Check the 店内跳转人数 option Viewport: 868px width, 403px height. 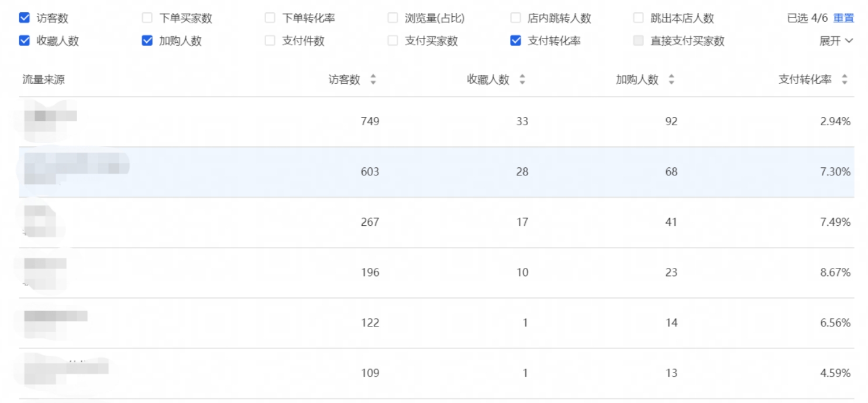[515, 18]
